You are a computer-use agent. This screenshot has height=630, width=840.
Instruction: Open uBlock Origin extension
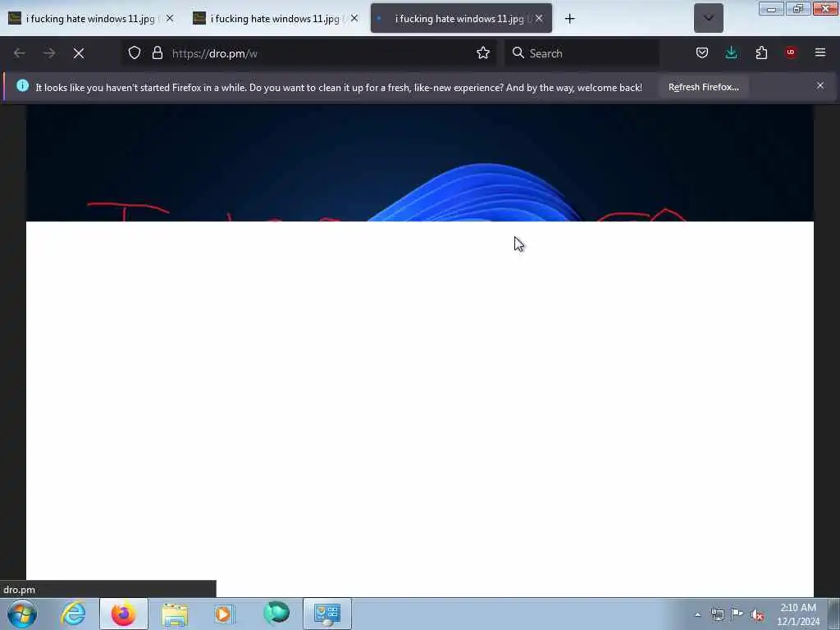(x=791, y=52)
